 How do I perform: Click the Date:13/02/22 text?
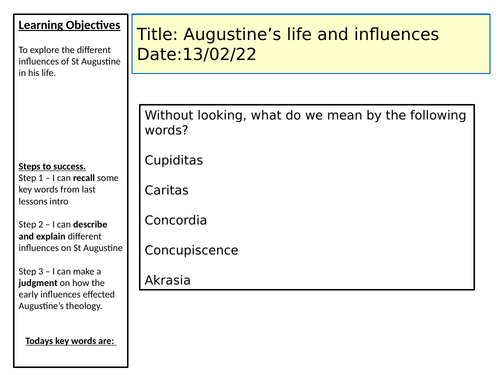click(x=196, y=54)
